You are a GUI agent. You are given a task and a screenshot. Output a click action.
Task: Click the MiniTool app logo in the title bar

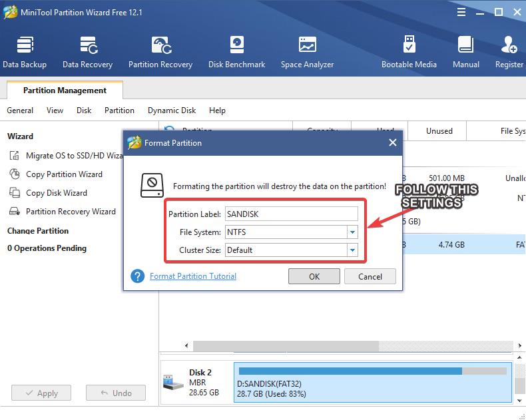pos(10,13)
